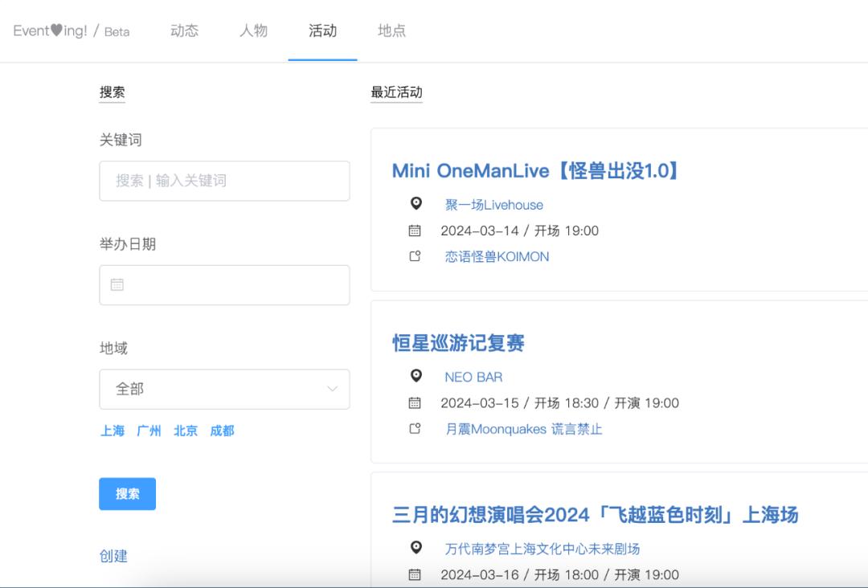Image resolution: width=868 pixels, height=588 pixels.
Task: Click calendar icon next to 2024-03-15 date
Action: coord(415,402)
